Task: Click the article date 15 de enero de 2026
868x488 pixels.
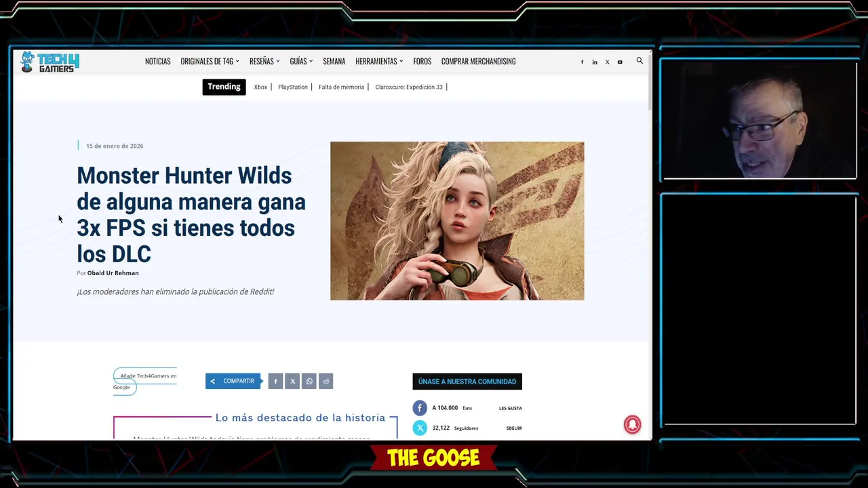Action: click(x=115, y=146)
